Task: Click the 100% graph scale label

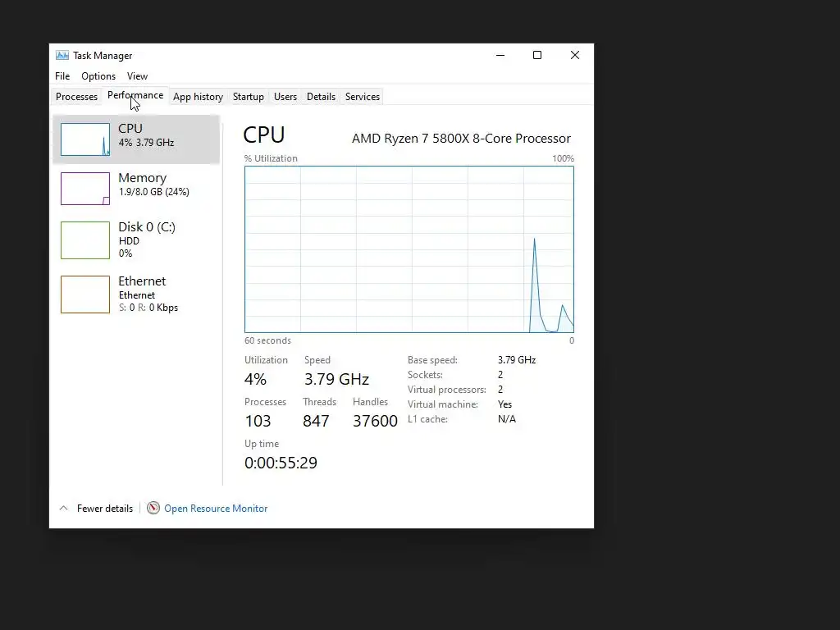Action: coord(563,158)
